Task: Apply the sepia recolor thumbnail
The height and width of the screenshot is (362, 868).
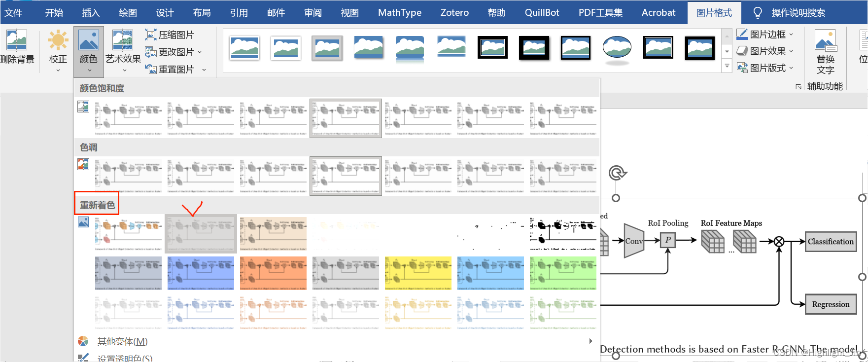Action: (273, 234)
